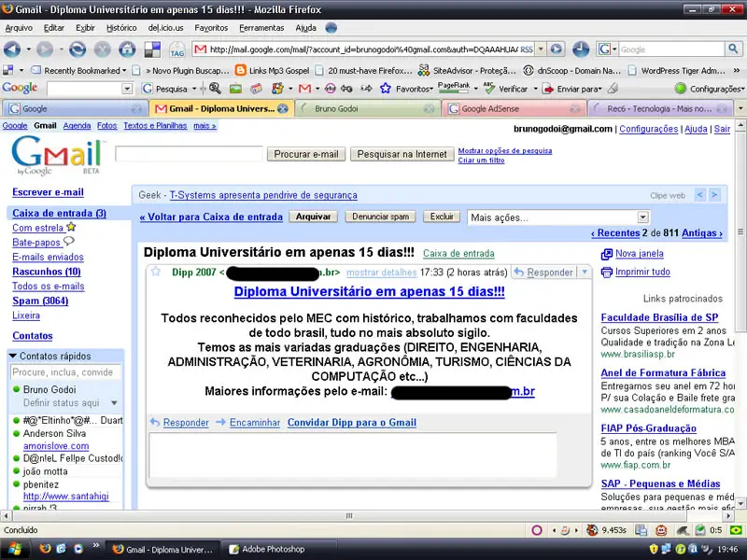Click the del.icio.us TAG icon
This screenshot has width=747, height=560.
(176, 50)
